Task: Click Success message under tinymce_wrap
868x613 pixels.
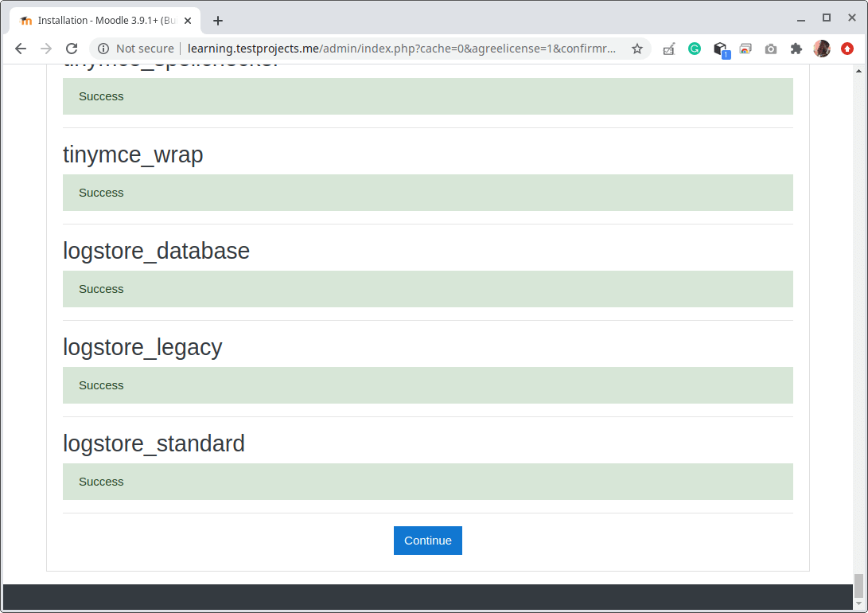Action: point(427,193)
